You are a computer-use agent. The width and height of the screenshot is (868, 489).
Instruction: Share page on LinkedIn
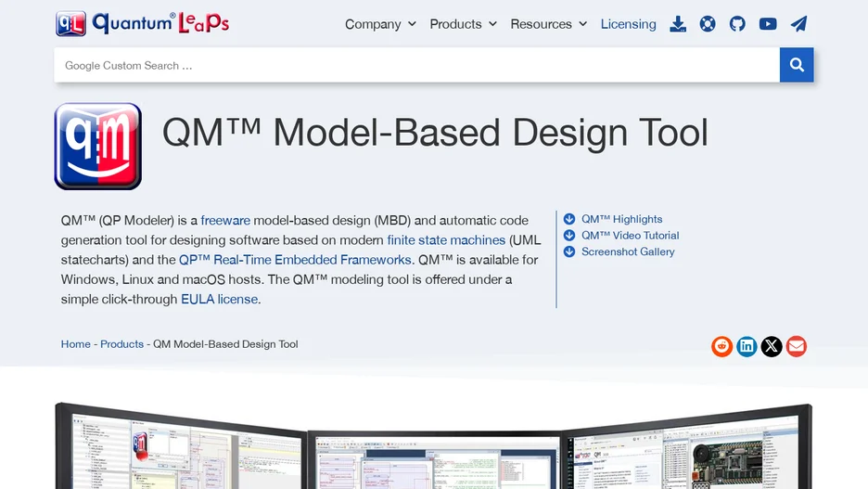[747, 347]
